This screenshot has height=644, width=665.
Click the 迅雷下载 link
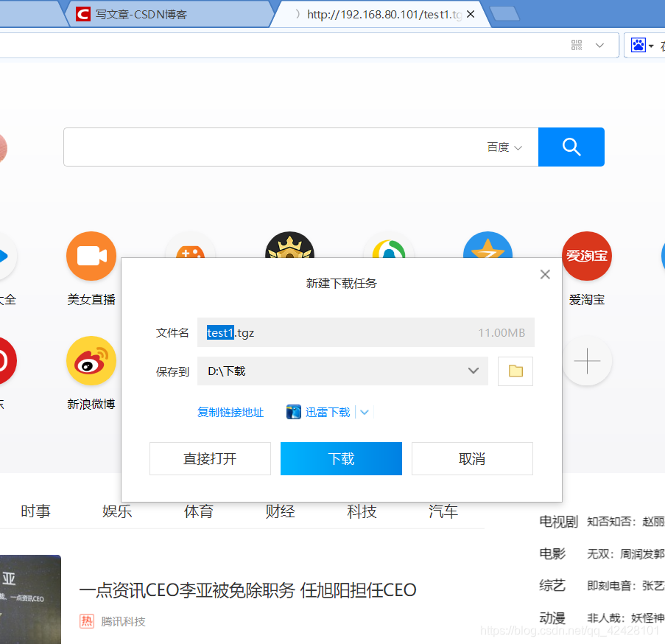pos(328,412)
